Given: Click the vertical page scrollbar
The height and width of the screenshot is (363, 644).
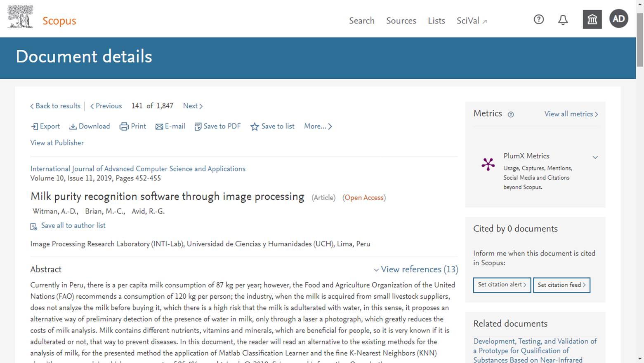Looking at the screenshot, I should coord(640,181).
